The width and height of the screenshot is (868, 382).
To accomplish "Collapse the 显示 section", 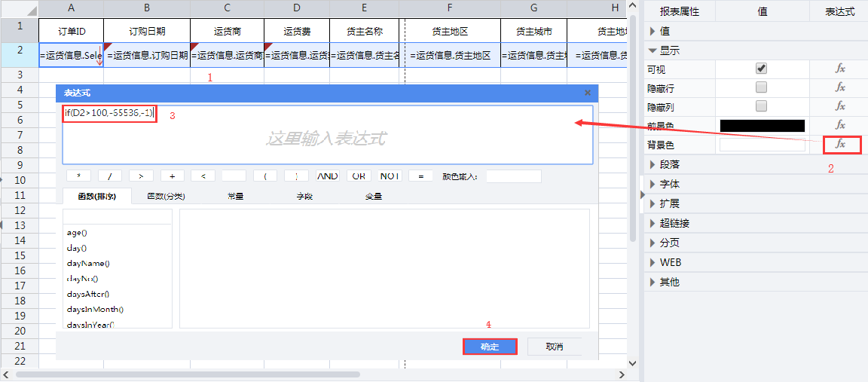I will coord(653,50).
